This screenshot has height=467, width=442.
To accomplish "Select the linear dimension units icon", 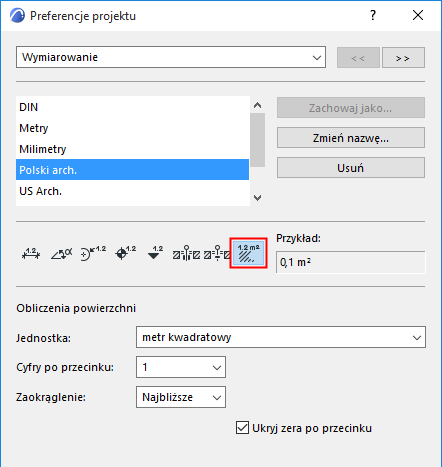I will point(31,254).
